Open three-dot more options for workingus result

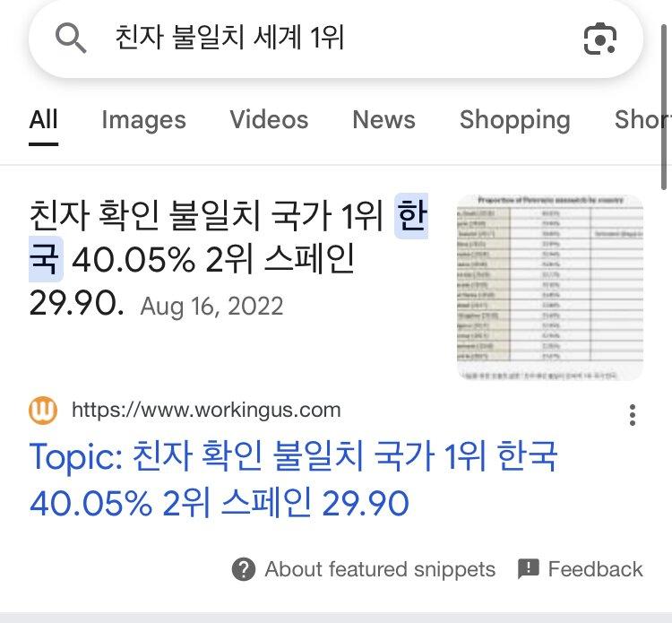[x=633, y=415]
